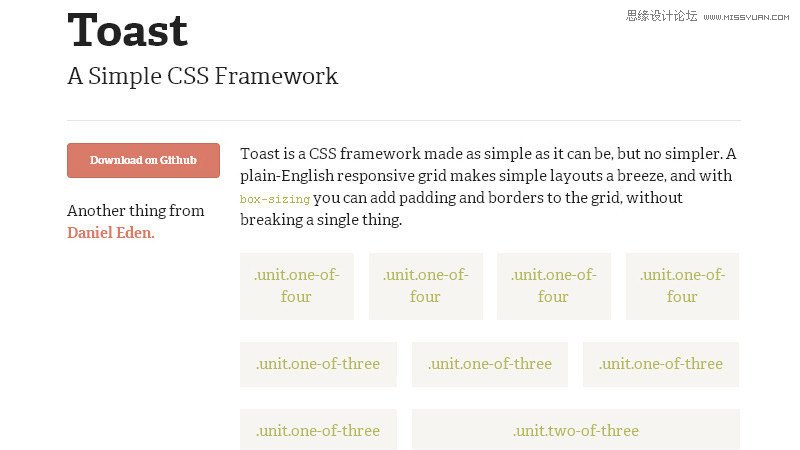Image resolution: width=800 pixels, height=450 pixels.
Task: Click the Chinese forum watermark text
Action: pyautogui.click(x=661, y=16)
